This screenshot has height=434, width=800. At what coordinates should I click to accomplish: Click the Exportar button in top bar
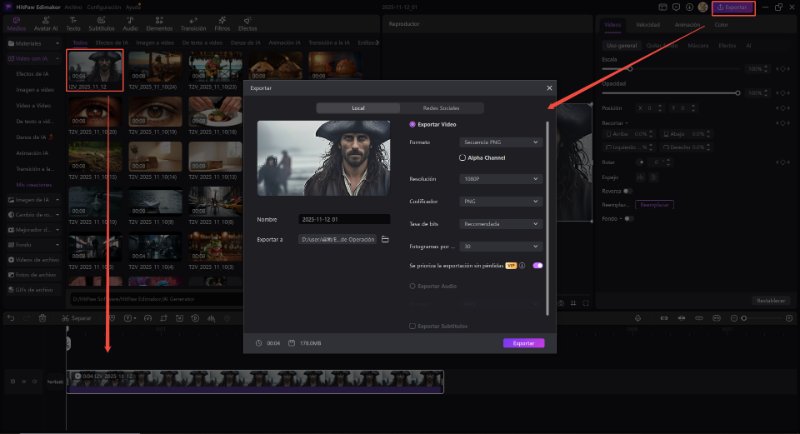734,8
